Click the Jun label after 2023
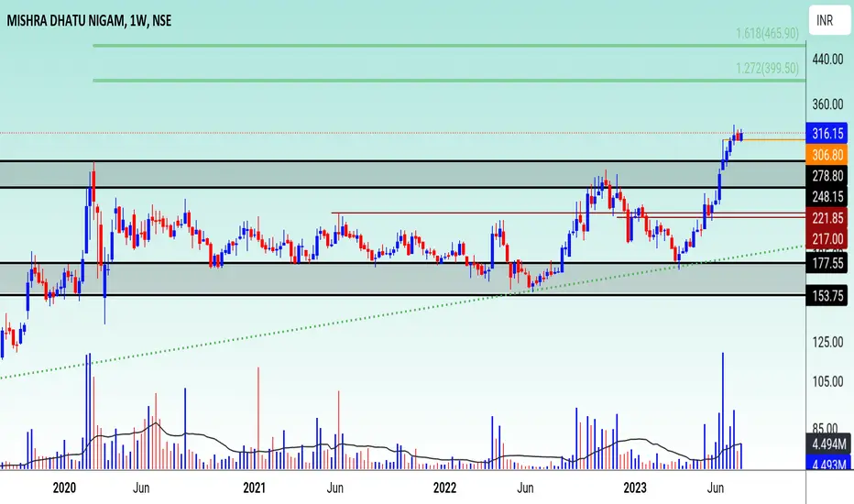Screen dimensions: 854x504 tap(715, 488)
